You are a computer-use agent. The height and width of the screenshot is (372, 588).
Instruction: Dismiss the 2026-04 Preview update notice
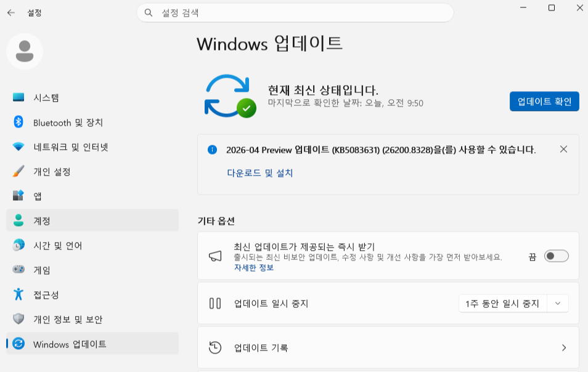(x=563, y=150)
